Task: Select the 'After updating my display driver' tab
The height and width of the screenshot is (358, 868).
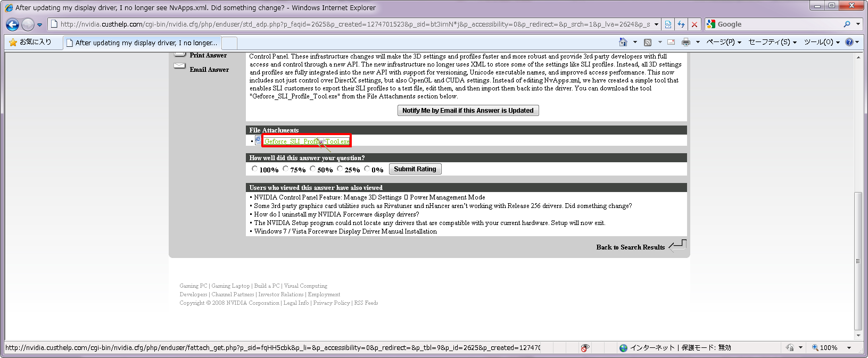Action: tap(142, 43)
